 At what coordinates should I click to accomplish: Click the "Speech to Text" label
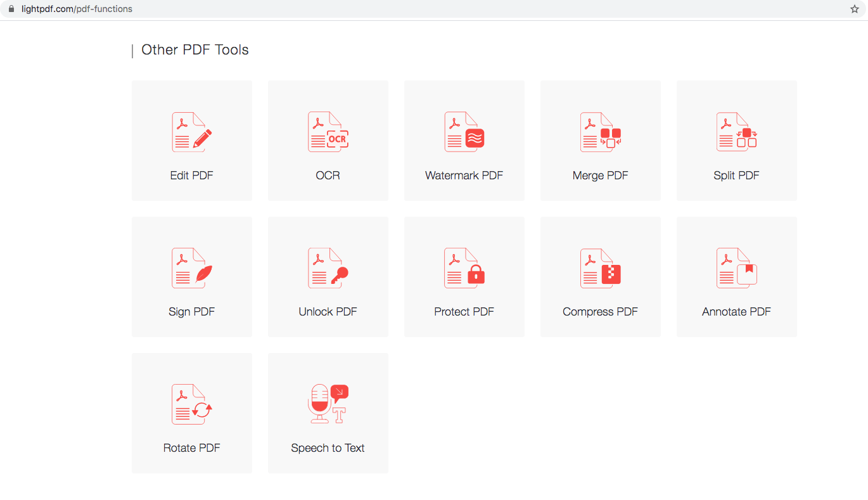328,448
